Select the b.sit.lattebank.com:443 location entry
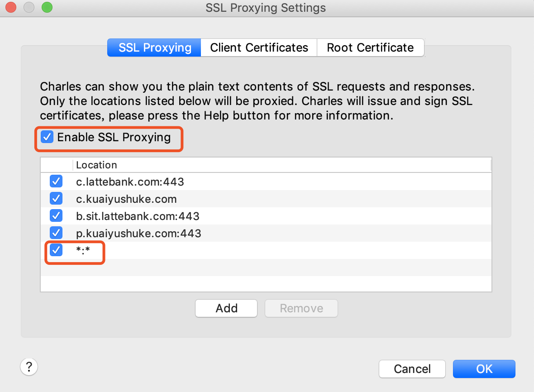This screenshot has height=392, width=534. [138, 216]
